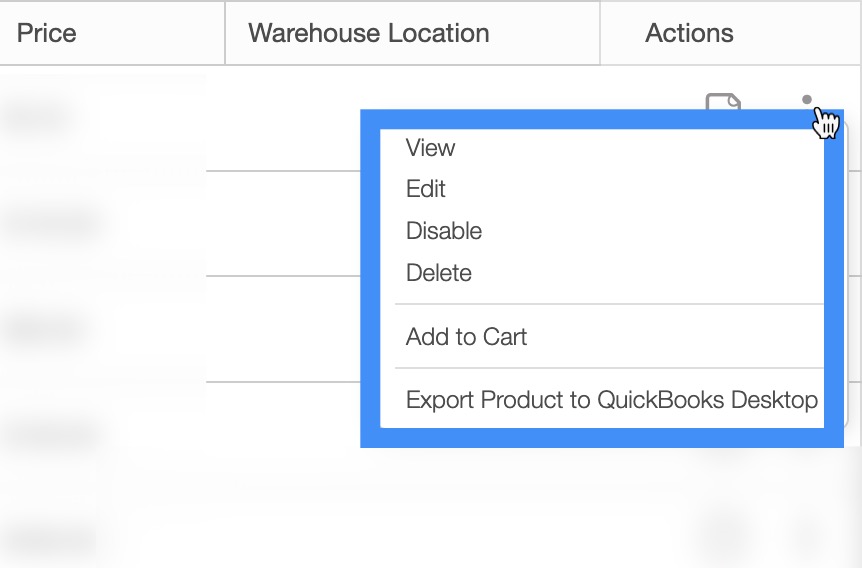Click the document icon beside the actions dots
The width and height of the screenshot is (862, 568).
723,102
